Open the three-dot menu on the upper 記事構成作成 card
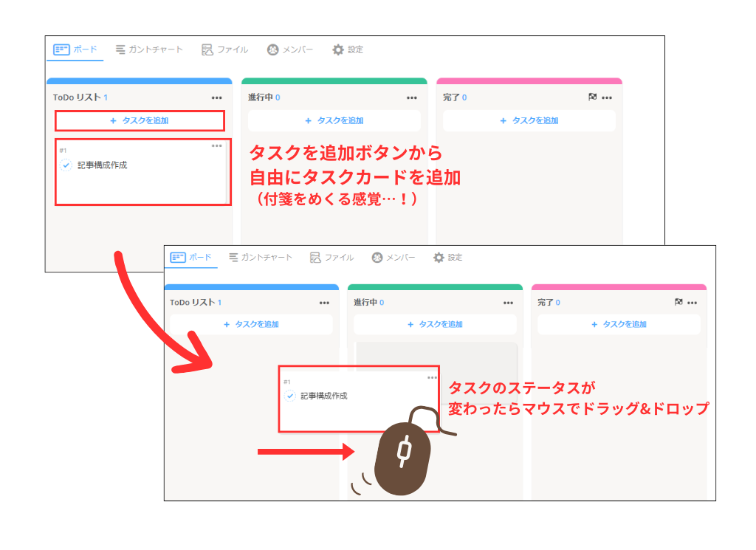Viewport: 756px width, 550px height. click(x=216, y=145)
